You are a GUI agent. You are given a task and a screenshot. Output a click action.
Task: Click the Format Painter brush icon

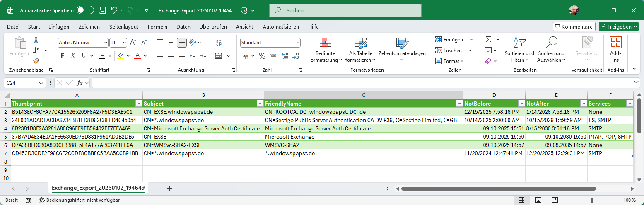point(36,60)
